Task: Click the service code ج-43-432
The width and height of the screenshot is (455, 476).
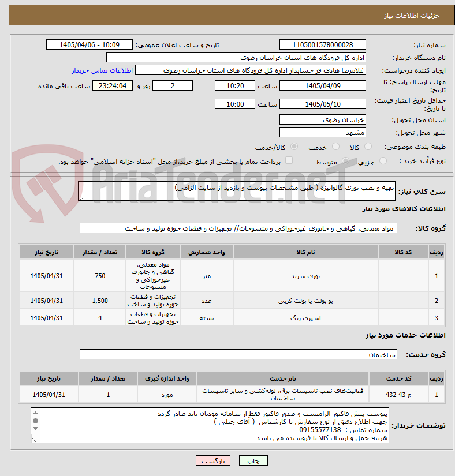Action: 398,395
